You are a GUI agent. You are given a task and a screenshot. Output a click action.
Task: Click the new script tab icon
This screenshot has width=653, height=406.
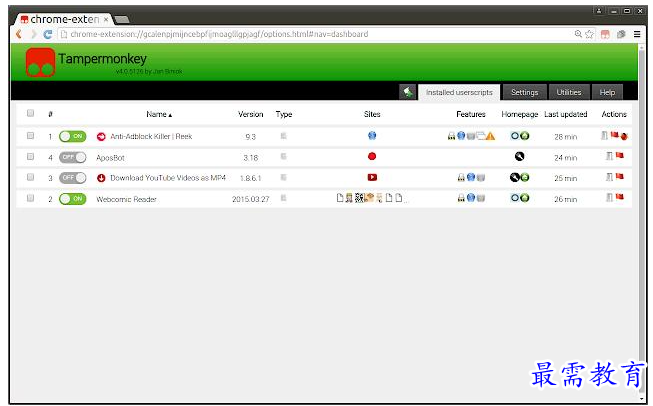408,92
